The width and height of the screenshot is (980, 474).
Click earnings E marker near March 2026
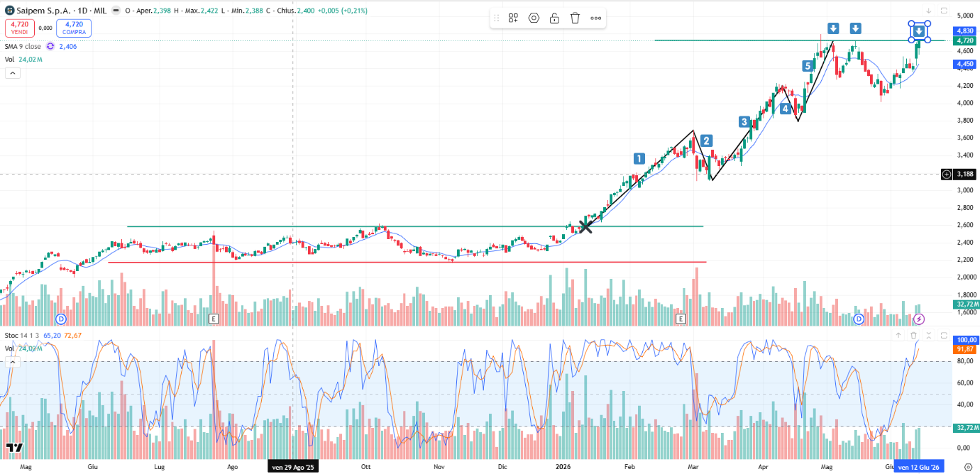(681, 319)
